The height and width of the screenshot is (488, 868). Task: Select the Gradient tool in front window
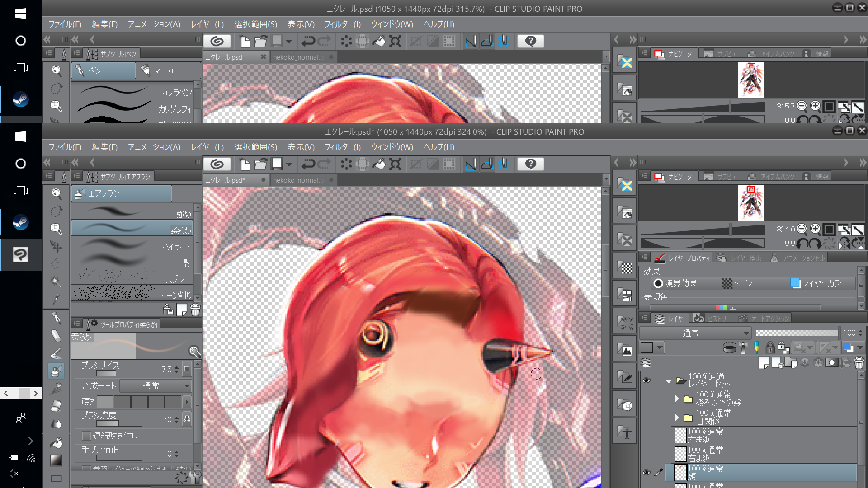56,460
